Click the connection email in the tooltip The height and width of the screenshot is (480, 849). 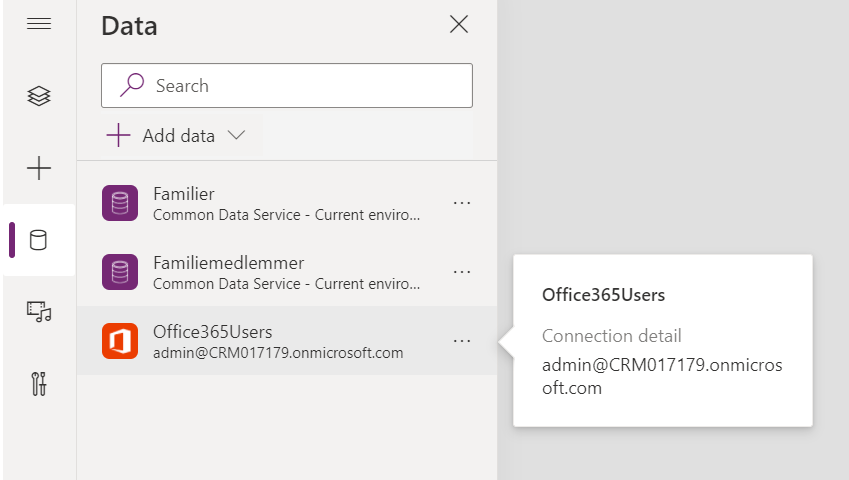click(x=662, y=376)
